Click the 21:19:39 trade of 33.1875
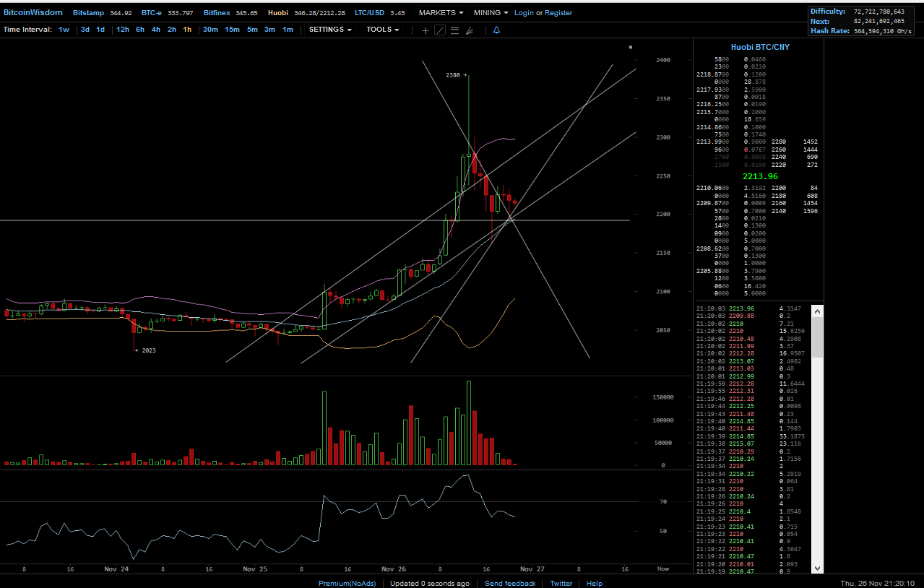The height and width of the screenshot is (588, 924). coord(753,436)
